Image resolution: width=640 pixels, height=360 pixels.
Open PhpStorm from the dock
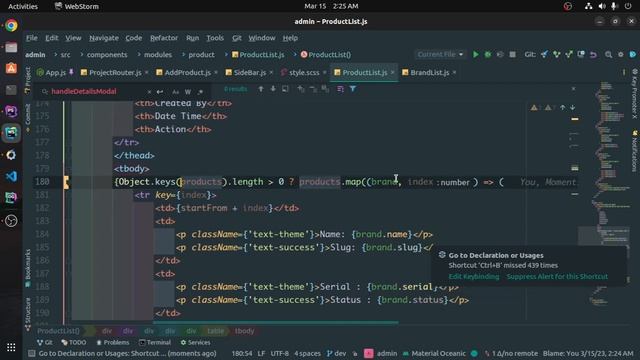11,111
